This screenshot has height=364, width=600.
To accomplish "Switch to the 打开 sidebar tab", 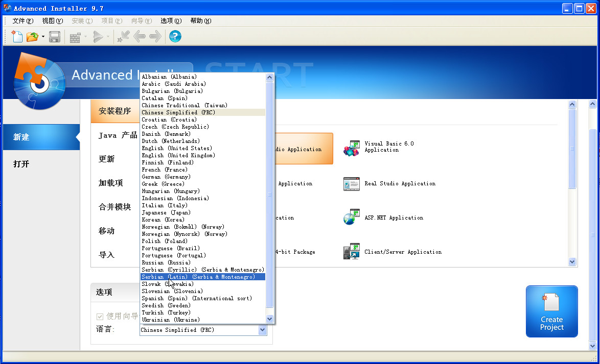I will (21, 164).
